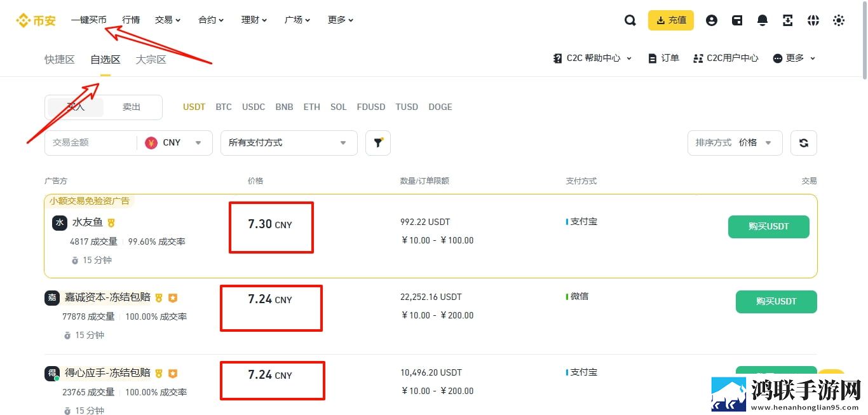Image resolution: width=868 pixels, height=415 pixels.
Task: Open the 交易 dropdown menu
Action: 168,20
